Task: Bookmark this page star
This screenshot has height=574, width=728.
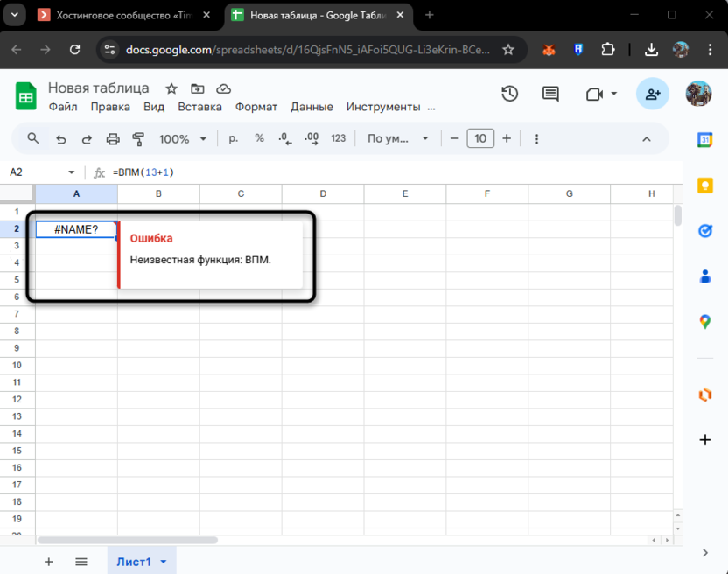Action: tap(508, 49)
